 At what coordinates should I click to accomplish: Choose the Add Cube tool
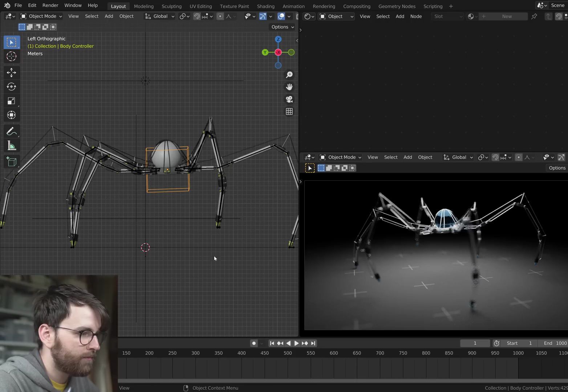pos(11,162)
